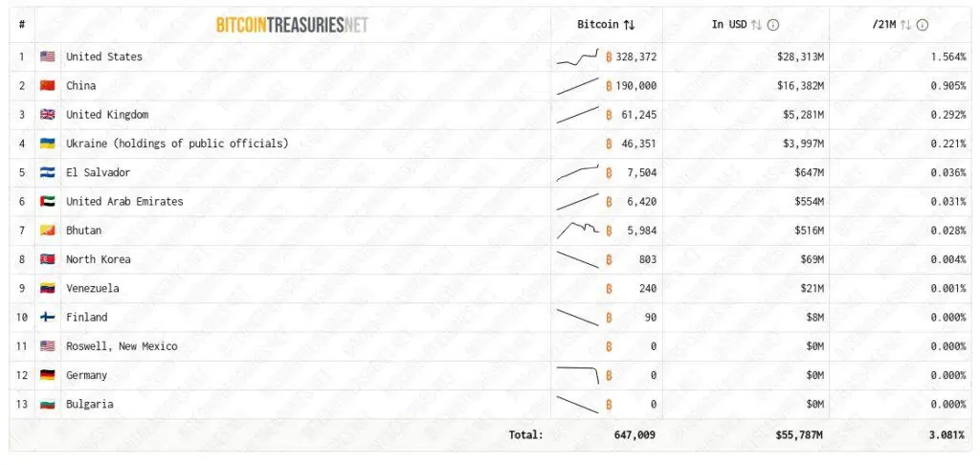The image size is (980, 465).
Task: Open the In USD info icon
Action: [x=773, y=25]
